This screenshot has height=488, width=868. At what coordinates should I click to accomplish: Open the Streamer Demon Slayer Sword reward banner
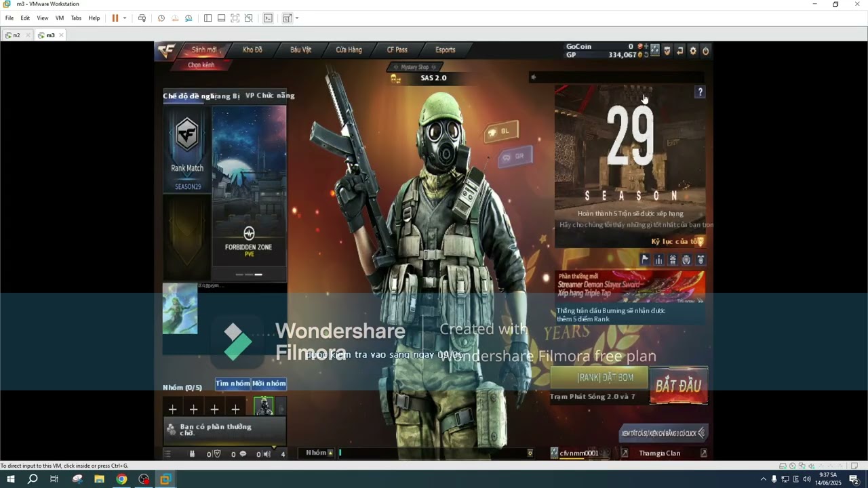[630, 286]
